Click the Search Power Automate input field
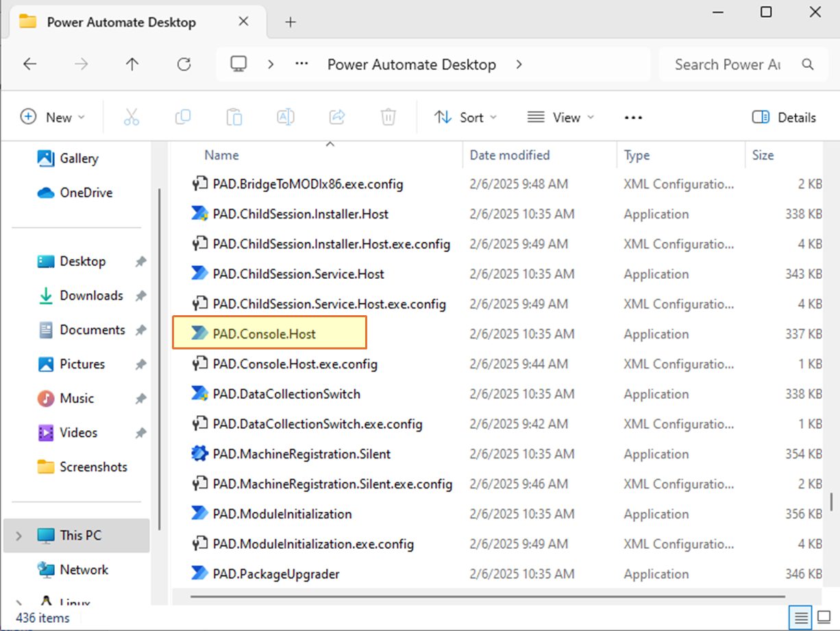 727,64
